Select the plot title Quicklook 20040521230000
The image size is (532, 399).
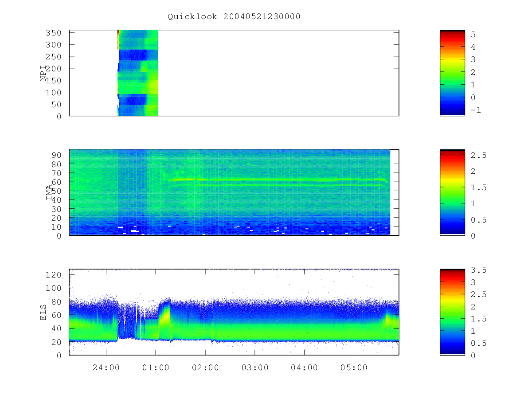[x=234, y=17]
